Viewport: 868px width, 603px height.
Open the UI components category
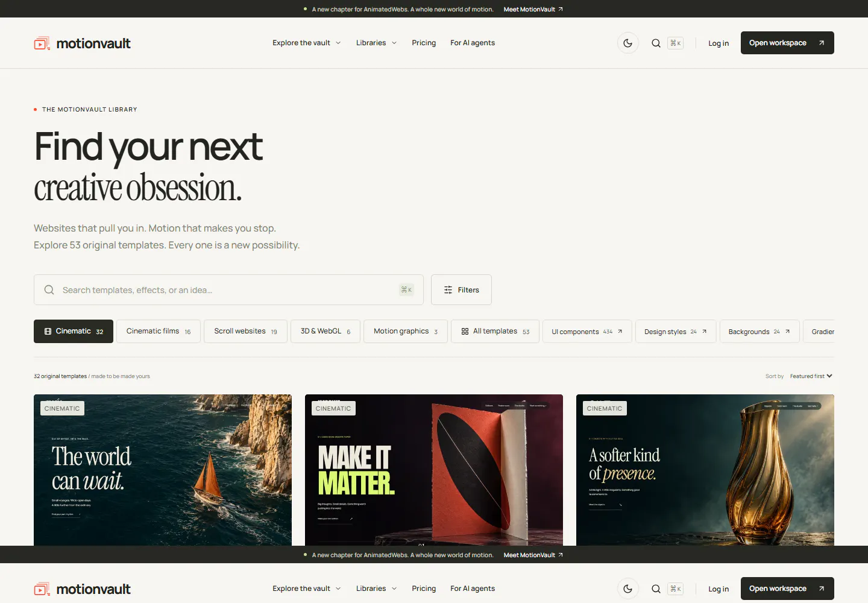587,331
